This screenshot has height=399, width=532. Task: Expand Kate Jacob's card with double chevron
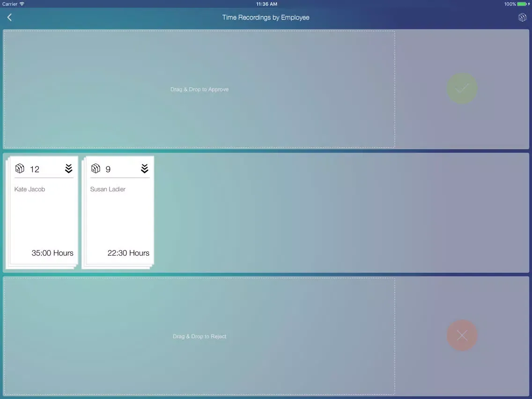[68, 169]
